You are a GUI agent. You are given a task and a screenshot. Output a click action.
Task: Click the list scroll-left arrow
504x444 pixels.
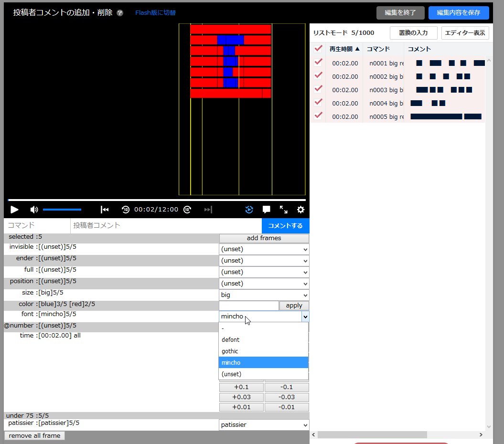314,434
